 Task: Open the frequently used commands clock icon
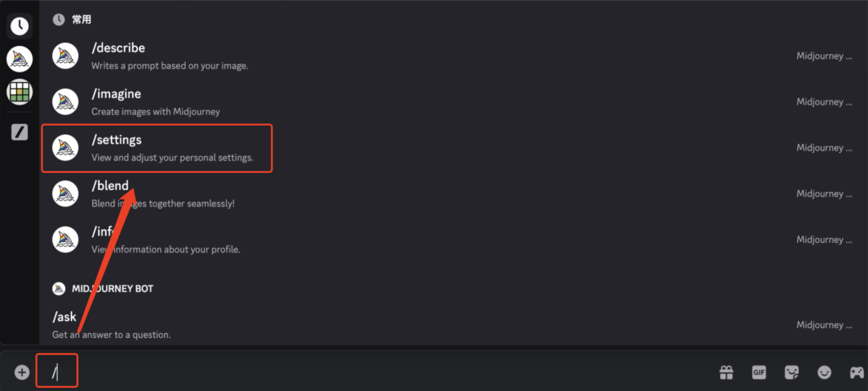[x=19, y=26]
